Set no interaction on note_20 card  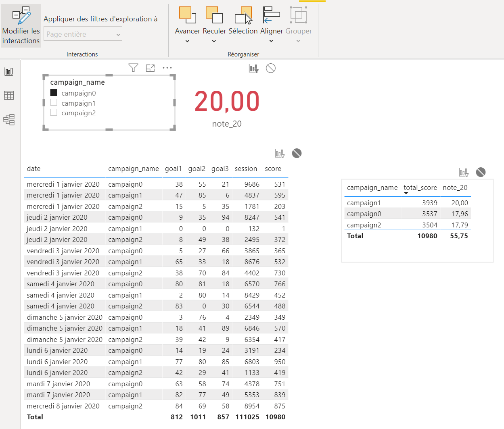coord(271,68)
